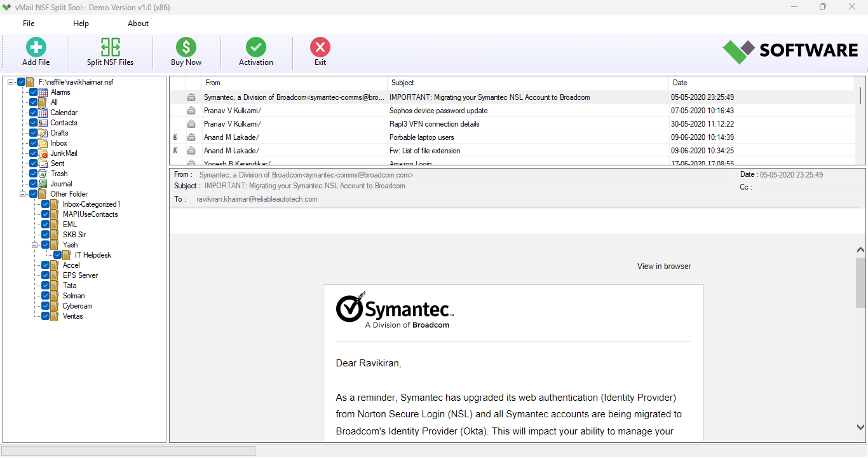The width and height of the screenshot is (868, 458).
Task: Click the Symantec logo in email body
Action: 395,309
